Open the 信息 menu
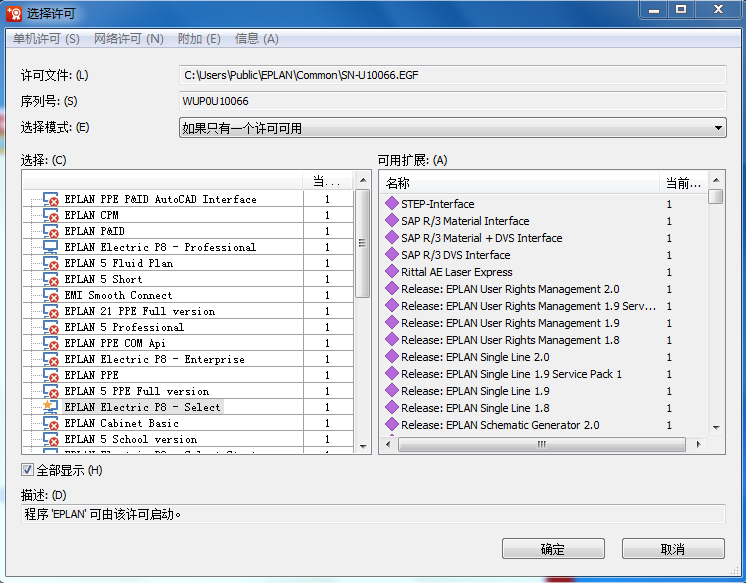 [x=256, y=39]
